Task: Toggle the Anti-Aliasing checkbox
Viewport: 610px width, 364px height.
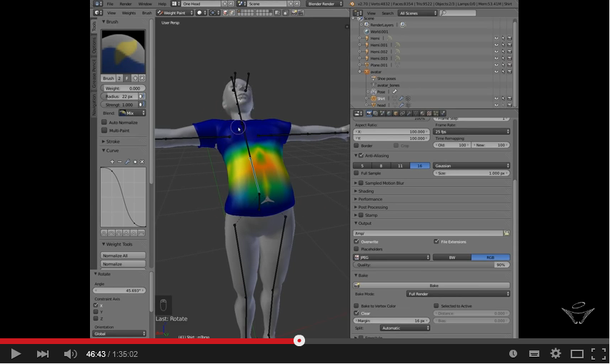Action: (361, 156)
